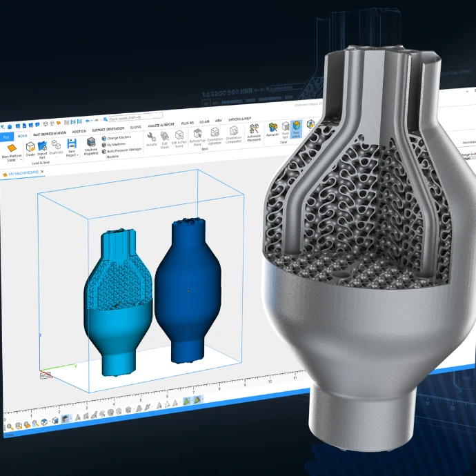Expand the New Platform Scene dropdown arrow
This screenshot has width=476, height=476.
pos(21,159)
